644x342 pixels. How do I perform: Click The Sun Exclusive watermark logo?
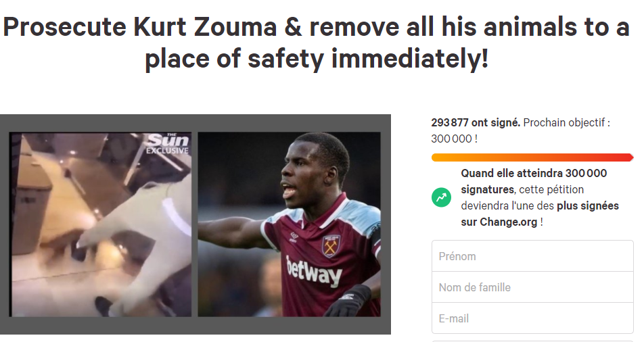tap(168, 144)
